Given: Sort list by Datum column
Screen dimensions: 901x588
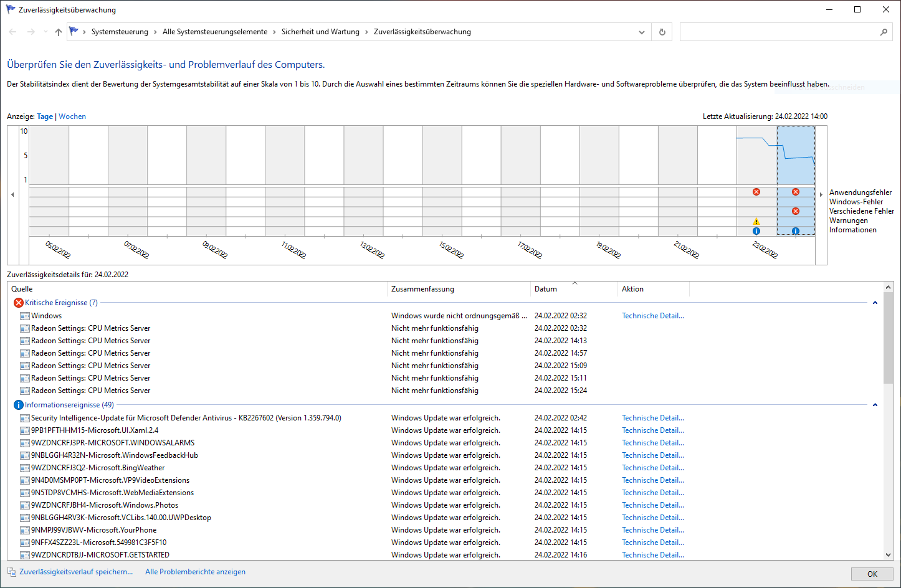Looking at the screenshot, I should click(574, 289).
